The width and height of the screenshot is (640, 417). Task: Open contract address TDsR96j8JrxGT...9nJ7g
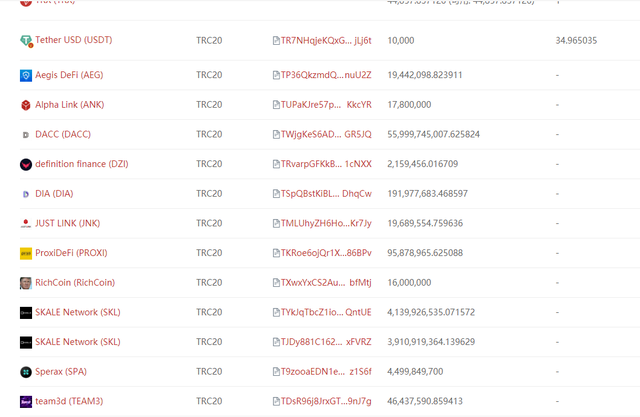click(x=326, y=401)
